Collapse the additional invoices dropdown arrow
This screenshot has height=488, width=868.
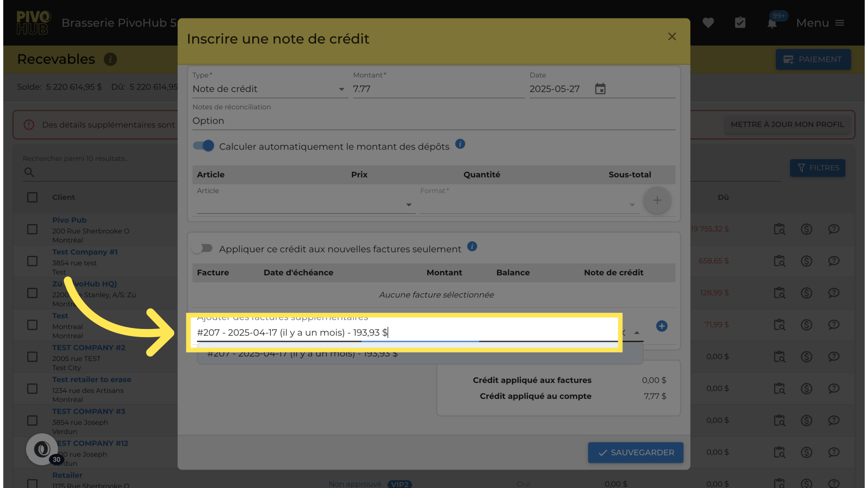637,333
